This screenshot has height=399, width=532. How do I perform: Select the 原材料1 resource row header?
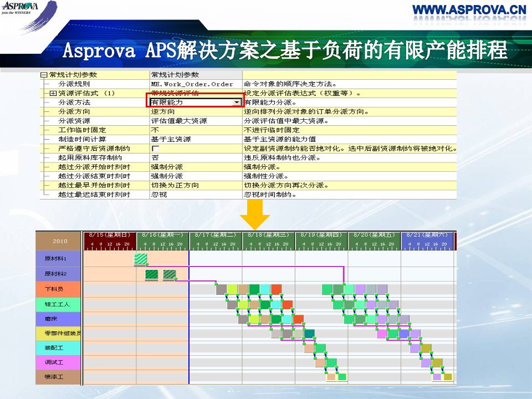point(58,259)
